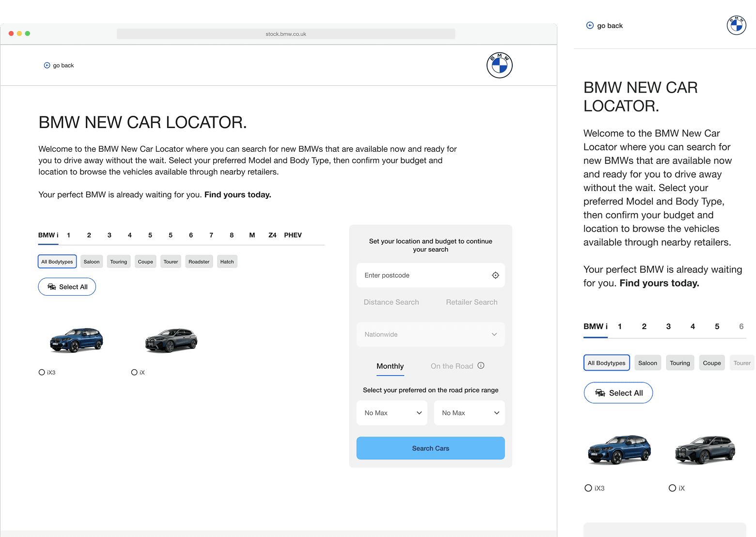Image resolution: width=756 pixels, height=537 pixels.
Task: Click the BMW logo in desktop header
Action: coord(500,65)
